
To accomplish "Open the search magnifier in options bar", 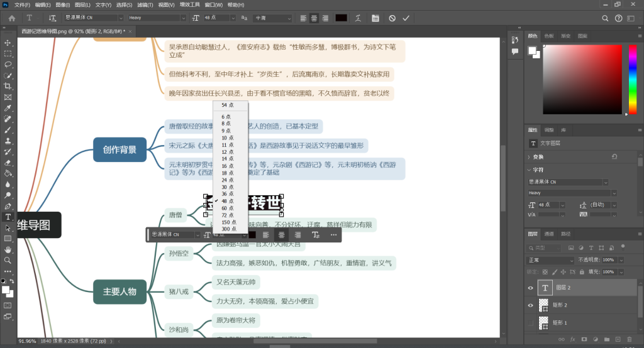I will click(605, 18).
